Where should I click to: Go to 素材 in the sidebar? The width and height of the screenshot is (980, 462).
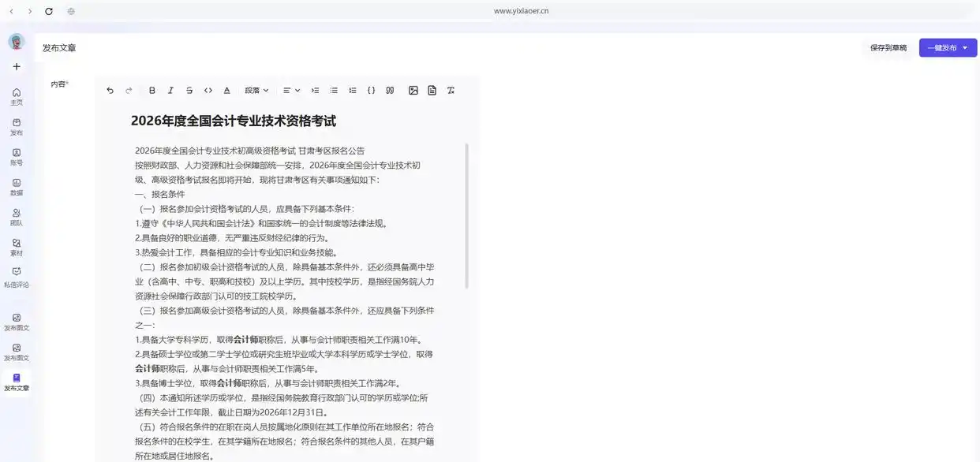point(17,247)
